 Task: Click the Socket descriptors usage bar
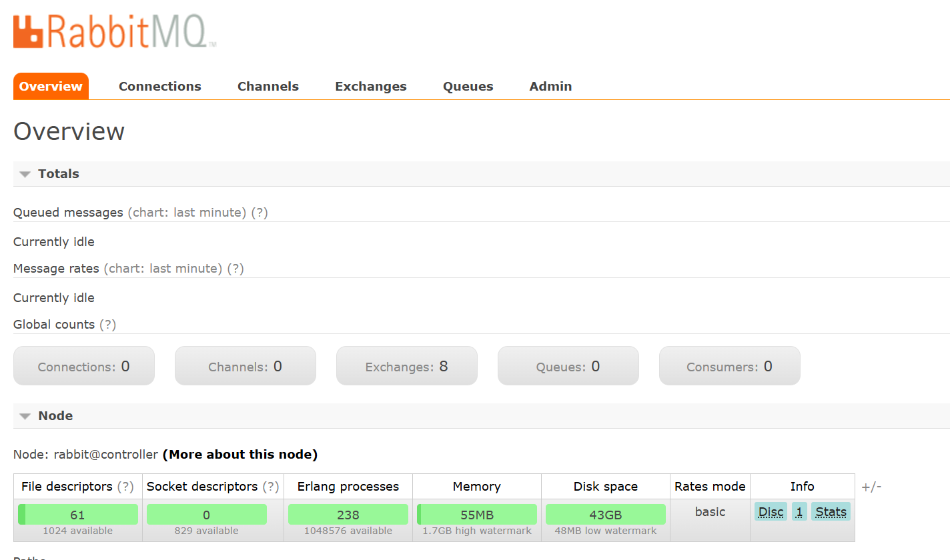[207, 515]
